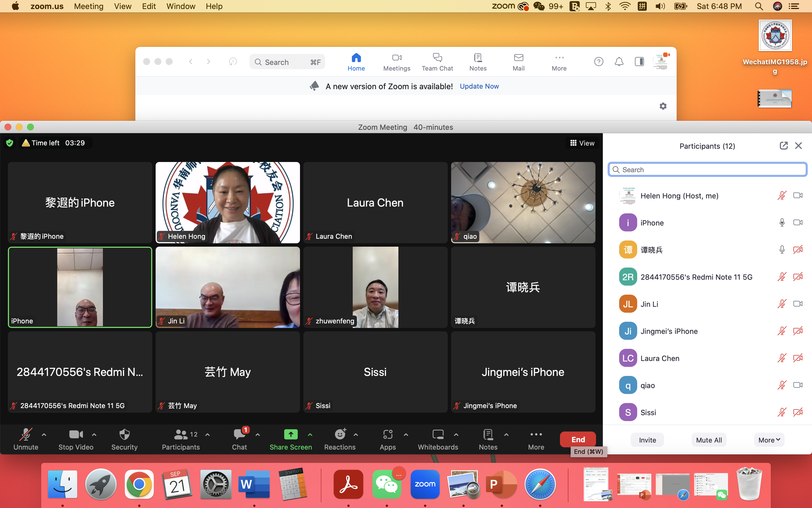
Task: Toggle Jin Li's video camera icon
Action: (798, 304)
